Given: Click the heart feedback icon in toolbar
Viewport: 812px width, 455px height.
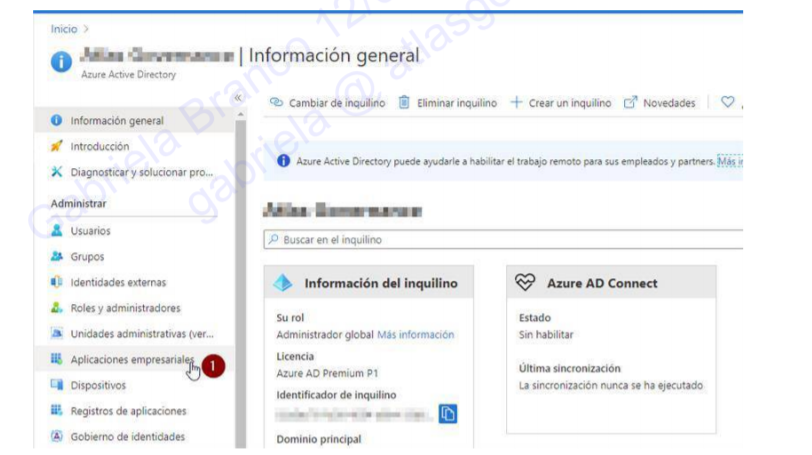Looking at the screenshot, I should [728, 102].
